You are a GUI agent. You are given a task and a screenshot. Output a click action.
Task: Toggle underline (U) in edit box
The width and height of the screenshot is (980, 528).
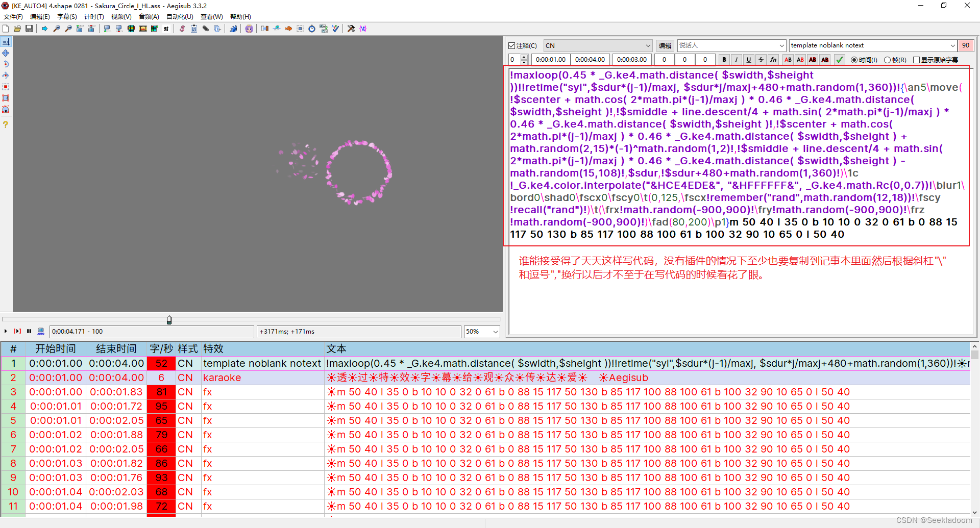[x=749, y=60]
